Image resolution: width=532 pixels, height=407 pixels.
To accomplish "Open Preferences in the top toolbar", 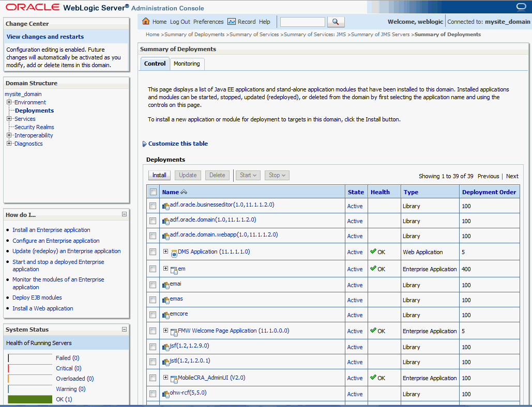I will (x=208, y=22).
